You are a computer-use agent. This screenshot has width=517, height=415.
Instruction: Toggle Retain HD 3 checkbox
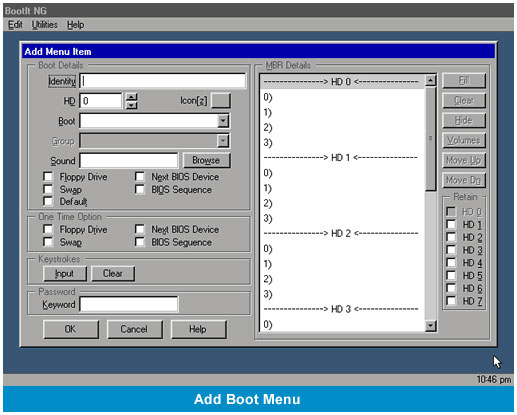pyautogui.click(x=451, y=250)
